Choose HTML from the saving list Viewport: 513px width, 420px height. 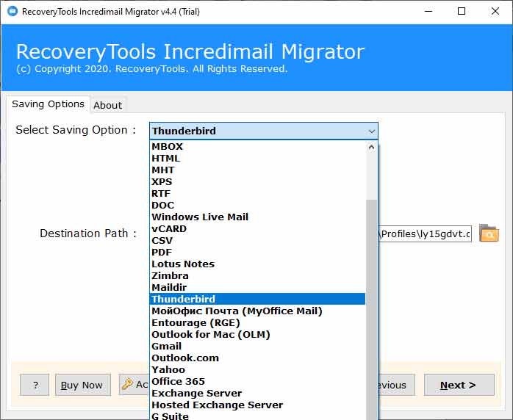(257, 158)
